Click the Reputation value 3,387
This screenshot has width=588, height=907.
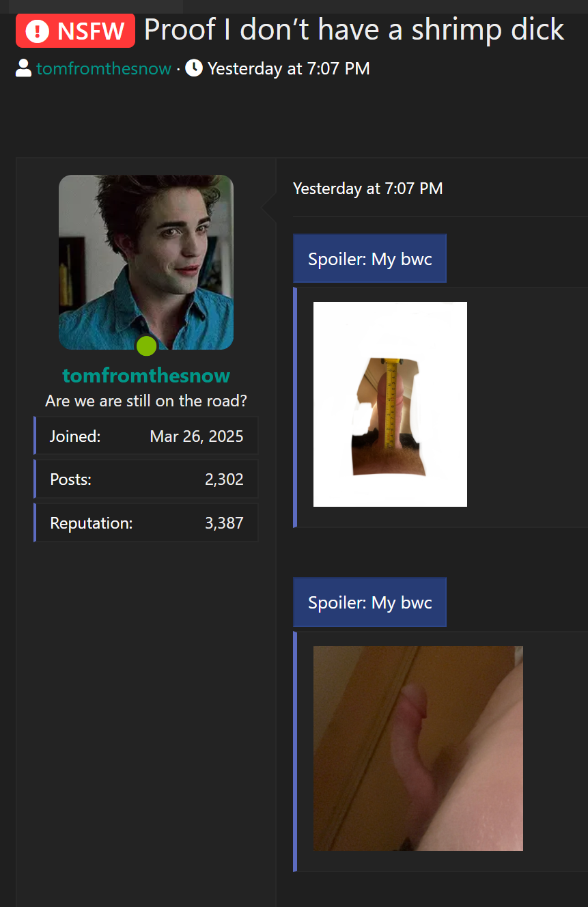(224, 523)
